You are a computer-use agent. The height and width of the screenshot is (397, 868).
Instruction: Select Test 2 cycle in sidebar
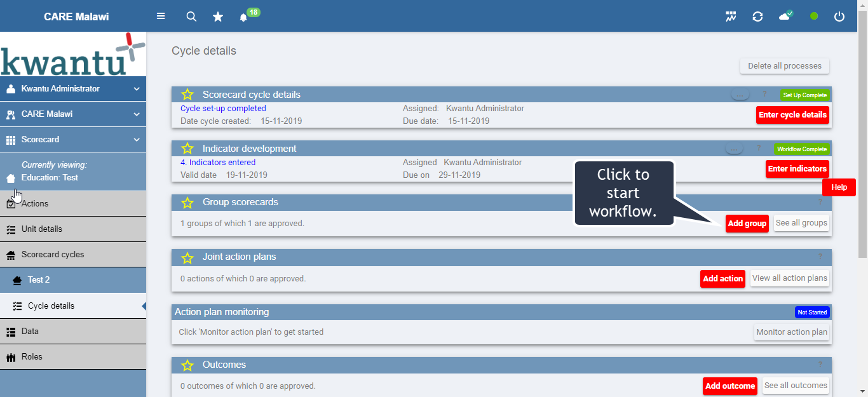click(73, 280)
